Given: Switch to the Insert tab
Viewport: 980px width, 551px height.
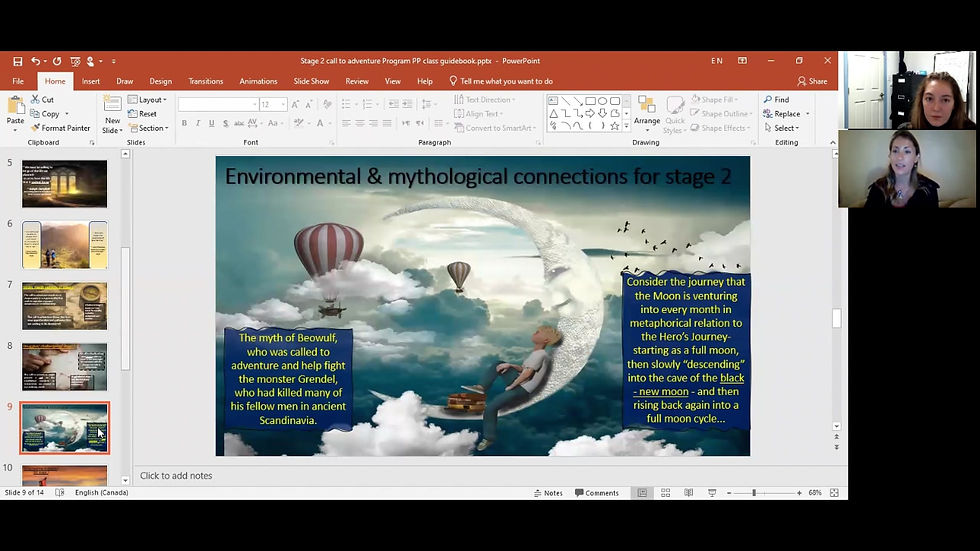Looking at the screenshot, I should (91, 81).
